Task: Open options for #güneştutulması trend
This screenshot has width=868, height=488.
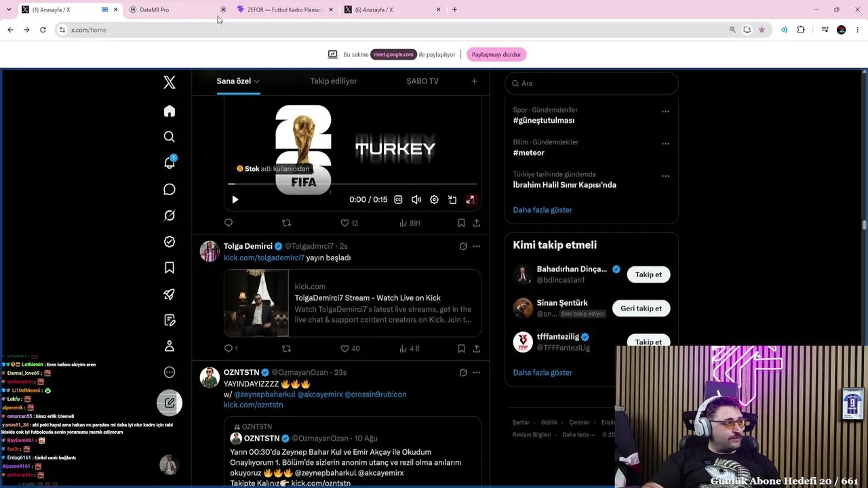Action: click(665, 111)
